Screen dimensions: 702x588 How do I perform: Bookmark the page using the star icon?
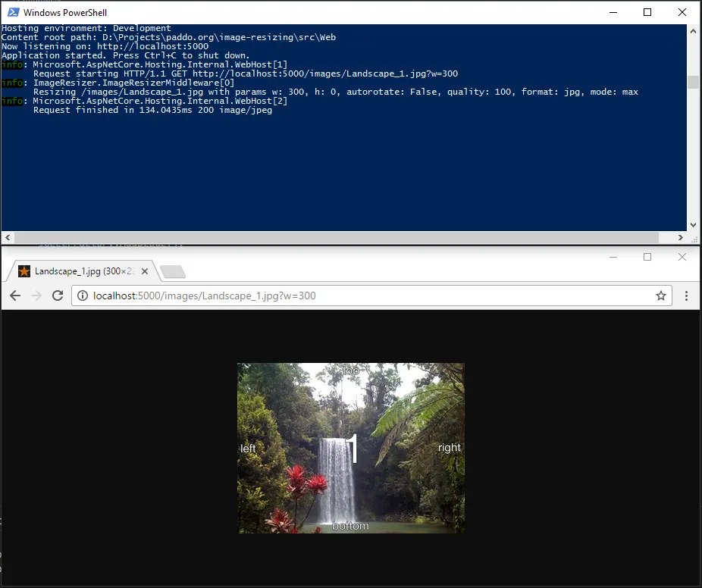[660, 296]
